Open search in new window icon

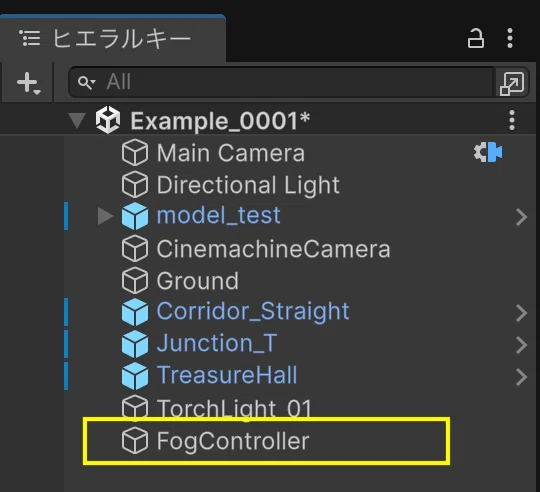(x=512, y=83)
